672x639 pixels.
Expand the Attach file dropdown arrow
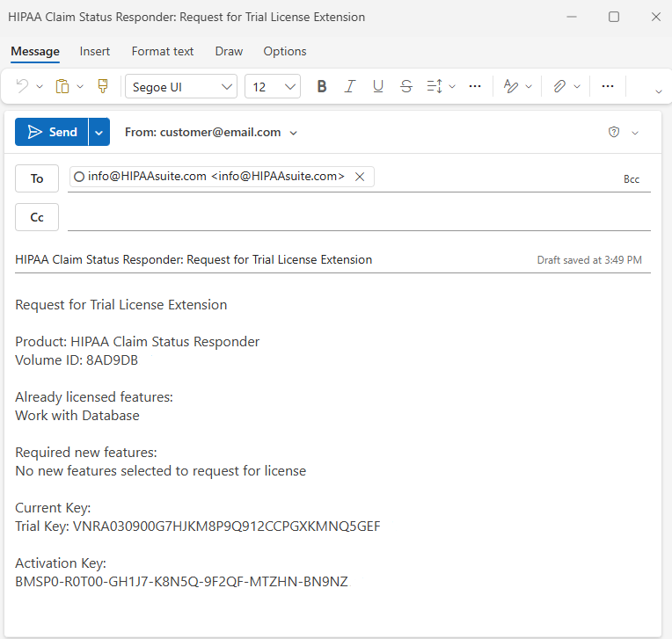pos(577,86)
